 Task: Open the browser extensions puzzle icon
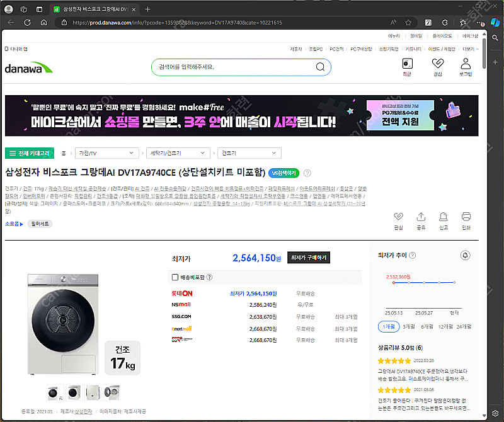[x=445, y=23]
